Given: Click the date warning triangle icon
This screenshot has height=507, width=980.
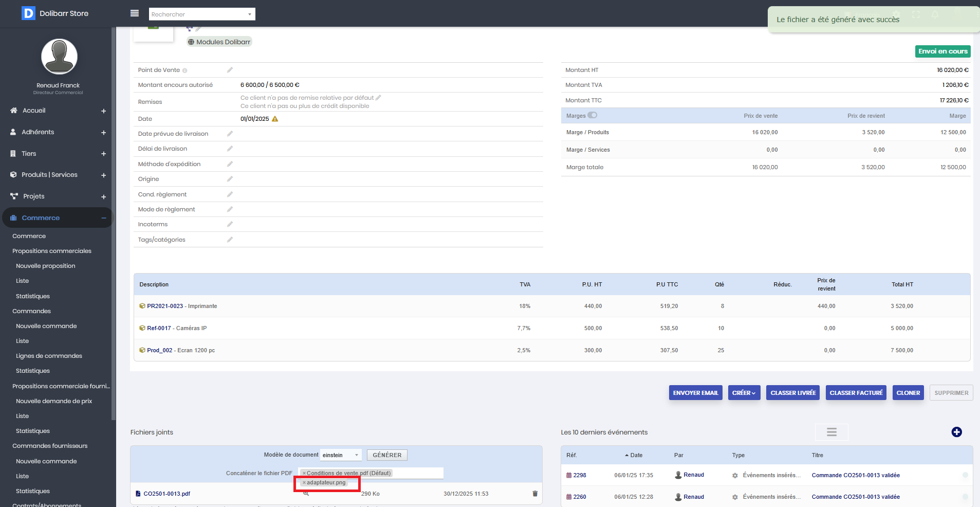Looking at the screenshot, I should (x=275, y=119).
